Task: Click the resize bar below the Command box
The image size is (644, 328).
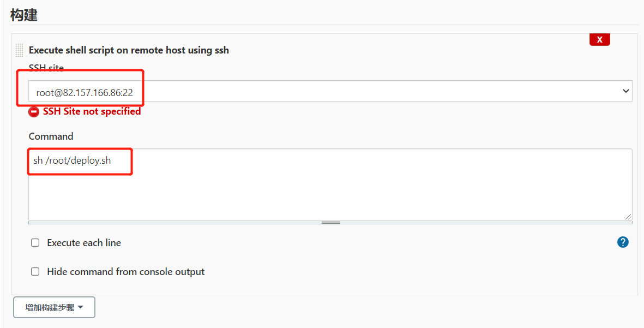Action: point(330,223)
